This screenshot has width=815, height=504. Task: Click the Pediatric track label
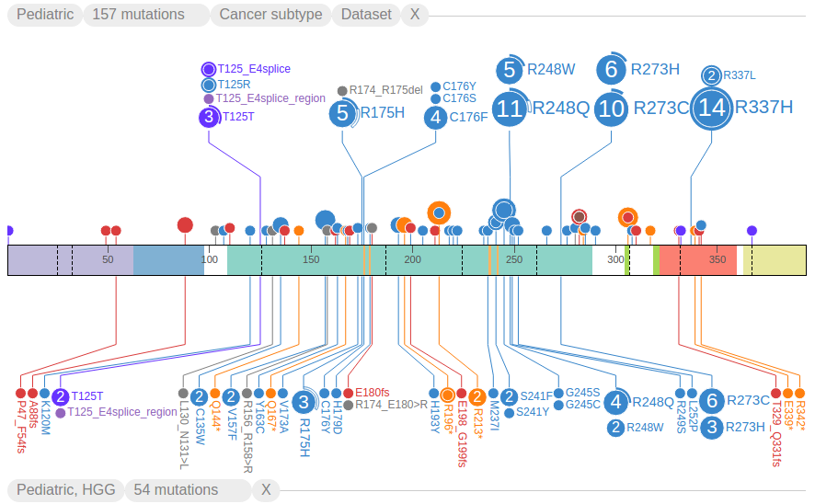[x=45, y=15]
